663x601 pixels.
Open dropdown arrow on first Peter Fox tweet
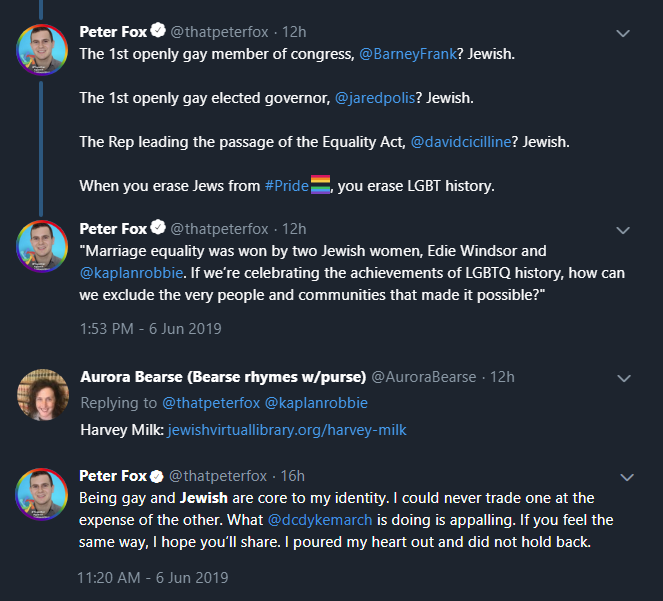pyautogui.click(x=623, y=33)
